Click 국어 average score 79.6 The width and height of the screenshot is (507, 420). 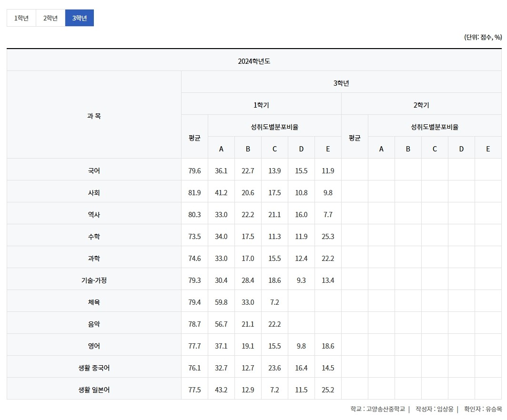pos(194,170)
